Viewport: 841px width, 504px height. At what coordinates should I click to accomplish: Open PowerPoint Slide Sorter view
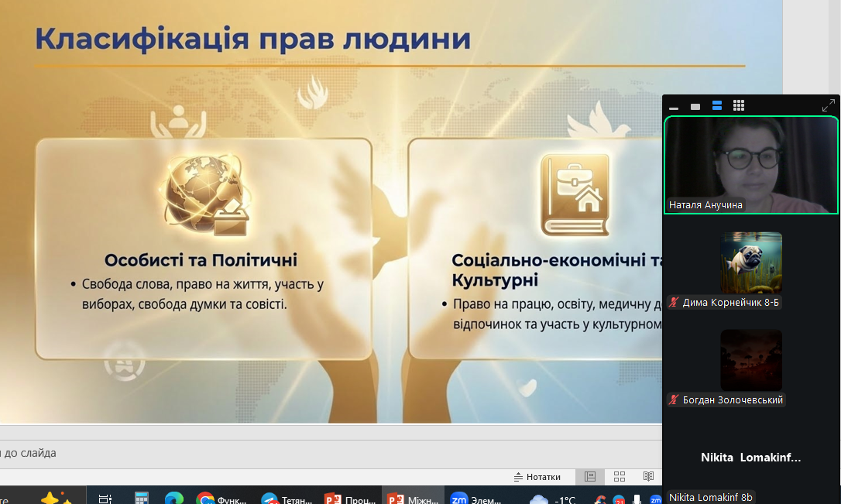(620, 477)
